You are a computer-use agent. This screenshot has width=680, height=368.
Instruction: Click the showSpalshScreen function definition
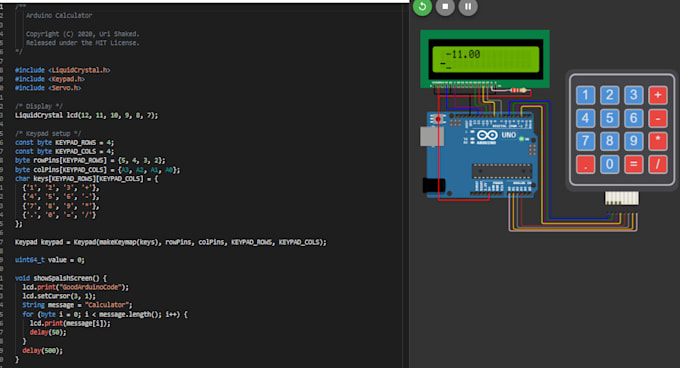tap(60, 278)
